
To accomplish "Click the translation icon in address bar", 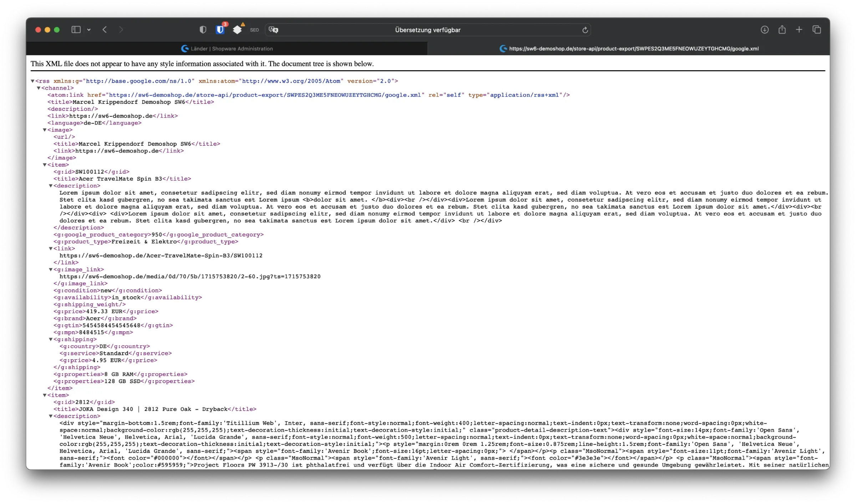I will pos(274,30).
